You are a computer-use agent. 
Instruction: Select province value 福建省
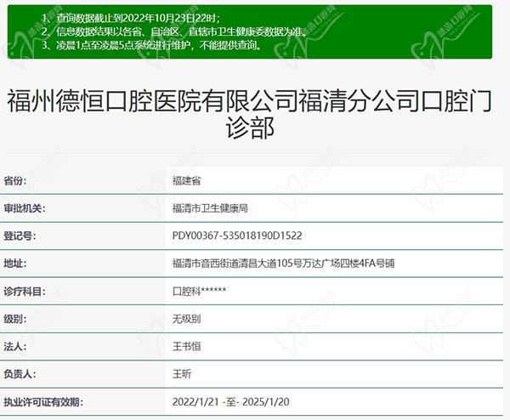click(187, 180)
